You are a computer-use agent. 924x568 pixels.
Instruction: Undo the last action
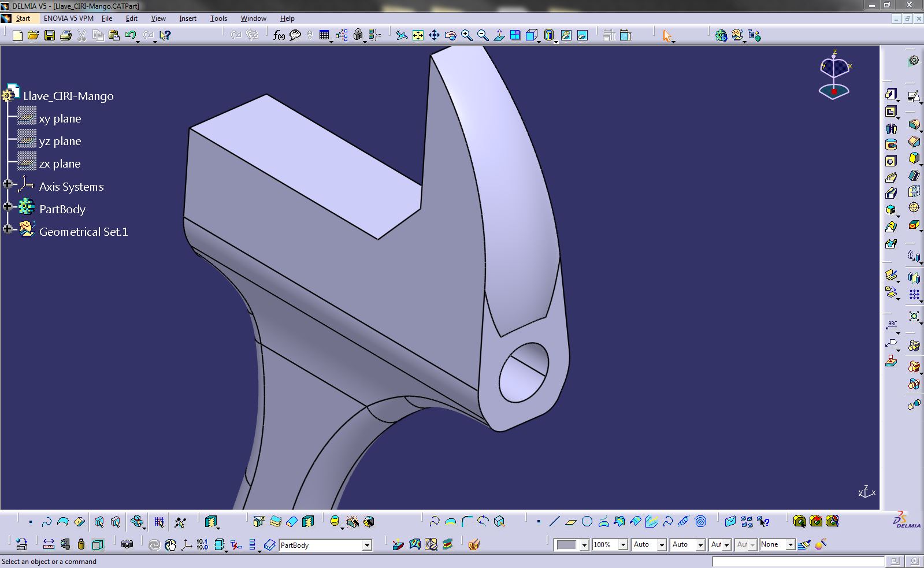click(131, 36)
